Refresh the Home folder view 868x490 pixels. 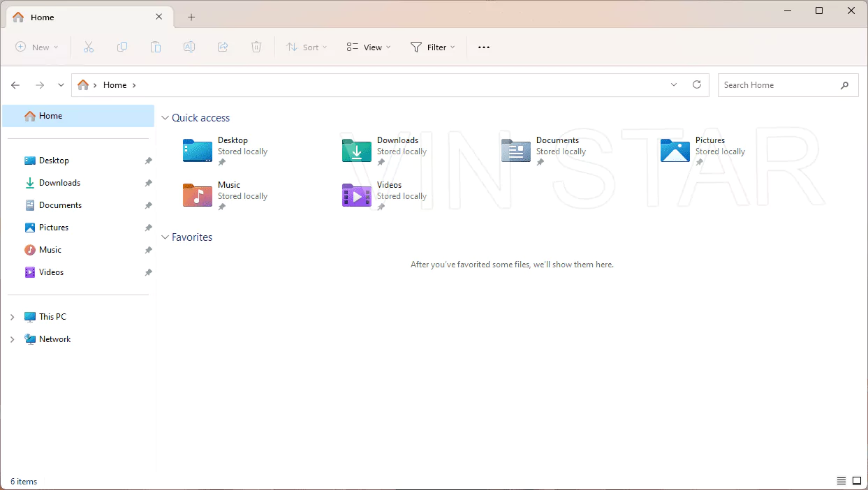click(696, 85)
